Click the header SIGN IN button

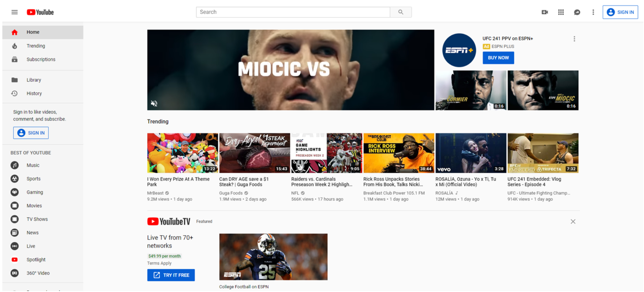pyautogui.click(x=620, y=12)
